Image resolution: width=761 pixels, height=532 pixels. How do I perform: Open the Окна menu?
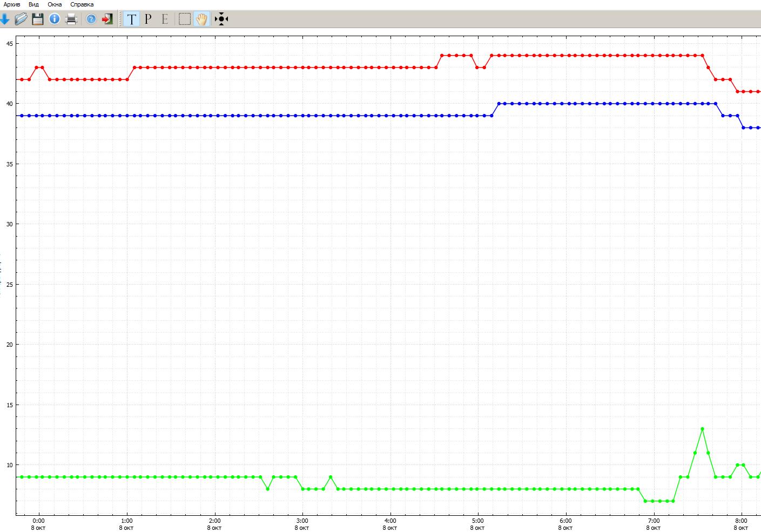(x=55, y=4)
